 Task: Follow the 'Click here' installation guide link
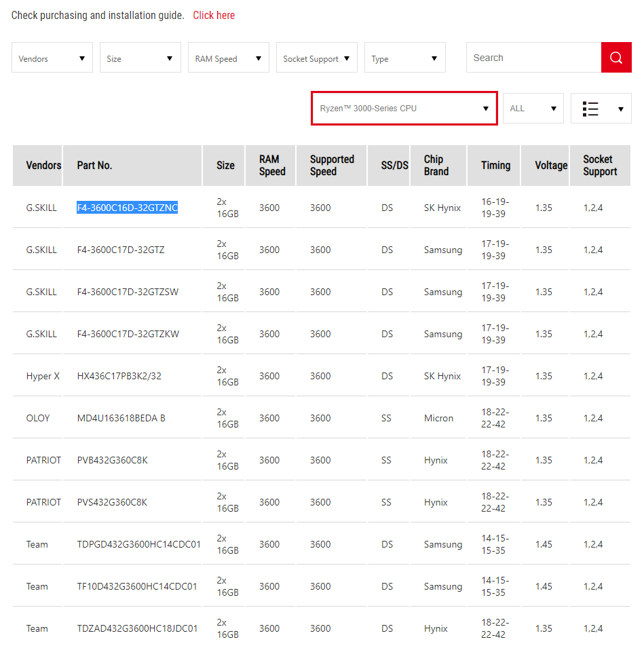(214, 16)
